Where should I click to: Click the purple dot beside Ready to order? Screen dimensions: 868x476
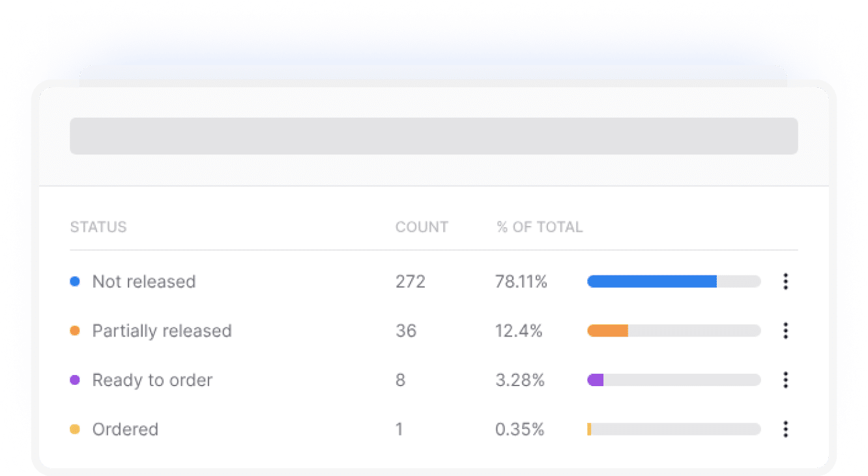click(x=75, y=380)
